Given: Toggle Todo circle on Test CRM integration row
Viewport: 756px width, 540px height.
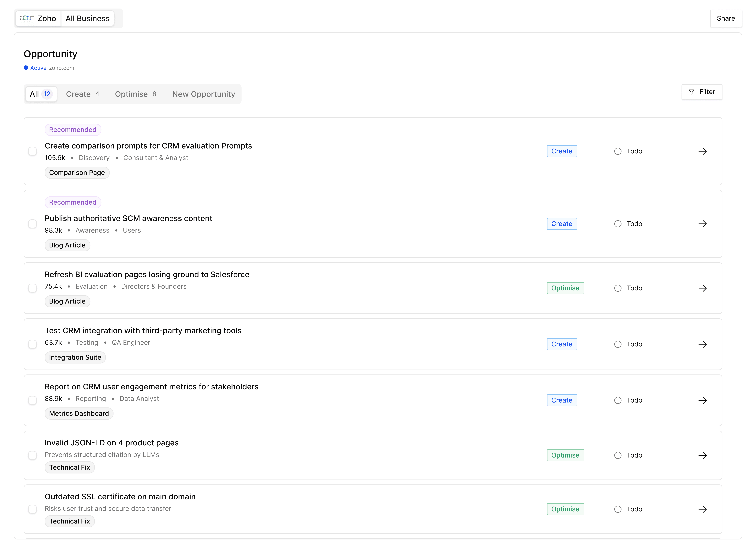Looking at the screenshot, I should [618, 344].
